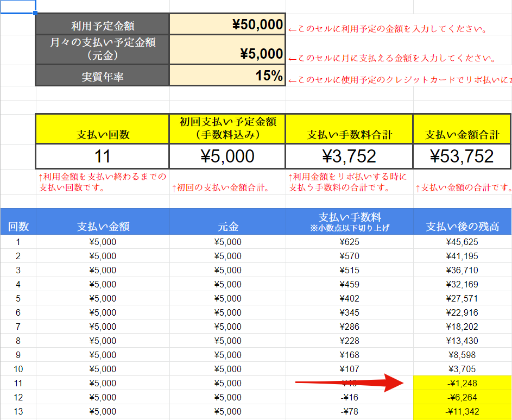Click the 利用予定金額 label cell
Screen dimensions: 512x420
102,24
